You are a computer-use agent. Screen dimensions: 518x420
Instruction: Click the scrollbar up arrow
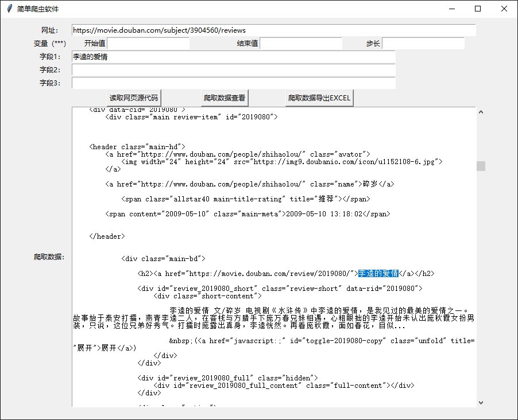tap(481, 112)
